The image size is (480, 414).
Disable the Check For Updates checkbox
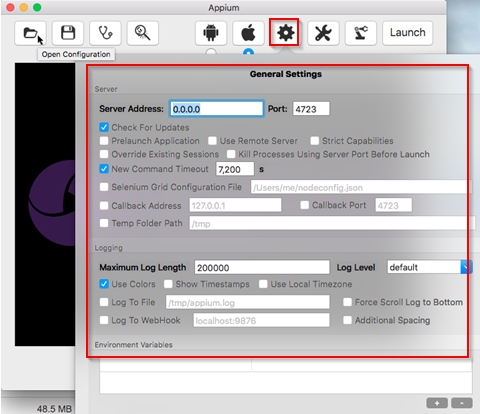click(104, 127)
